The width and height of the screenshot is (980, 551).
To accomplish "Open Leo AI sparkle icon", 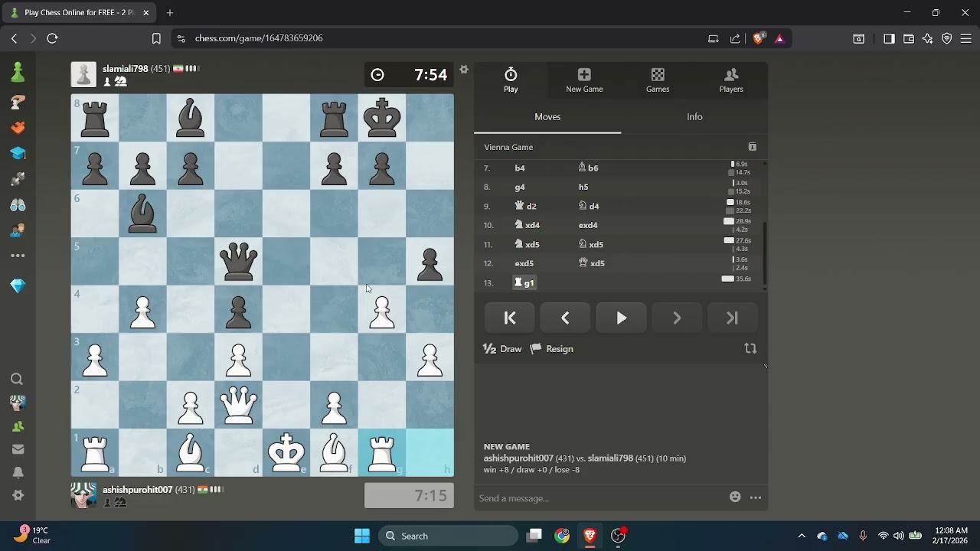I will (928, 38).
